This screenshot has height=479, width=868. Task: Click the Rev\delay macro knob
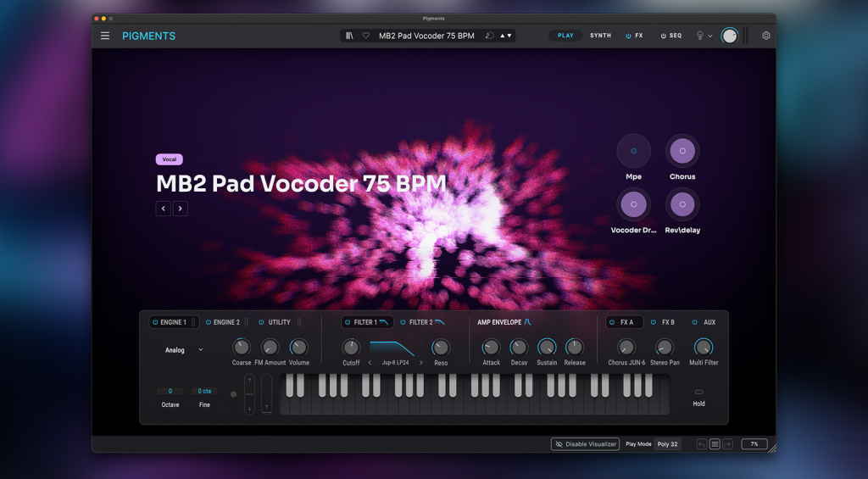(682, 204)
